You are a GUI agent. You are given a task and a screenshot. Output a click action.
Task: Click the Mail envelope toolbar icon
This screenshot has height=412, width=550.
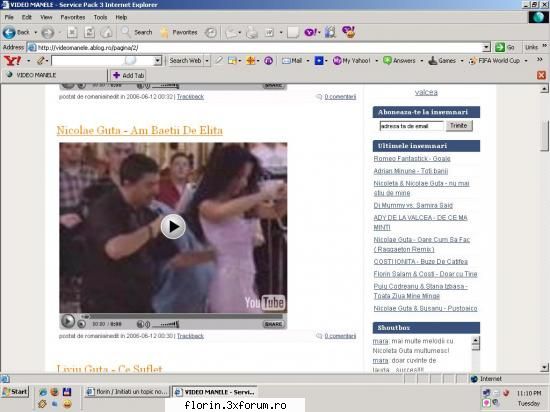pyautogui.click(x=231, y=33)
